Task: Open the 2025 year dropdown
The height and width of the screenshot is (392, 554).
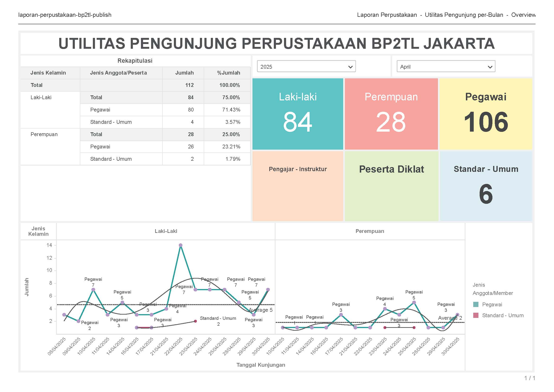Action: point(306,67)
